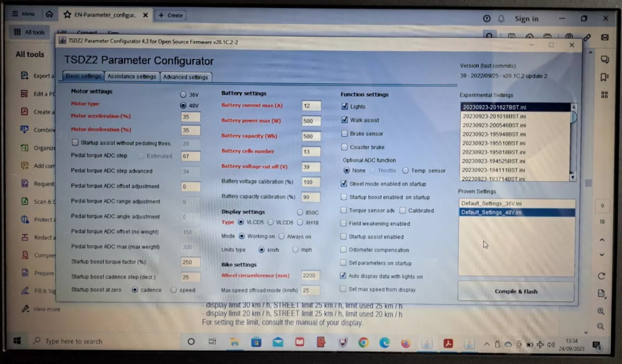
Task: Click the Battery current max input field
Action: (x=311, y=106)
